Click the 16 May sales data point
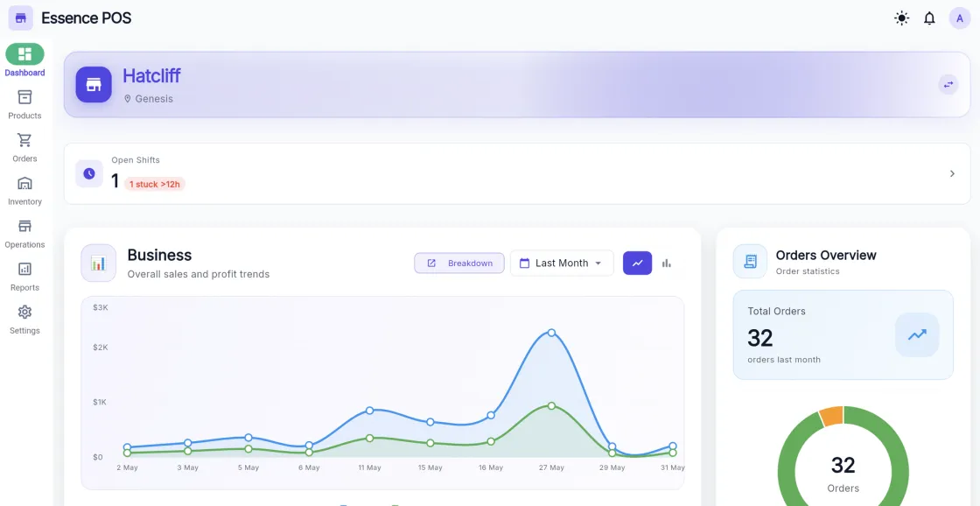Viewport: 980px width, 506px height. (491, 415)
